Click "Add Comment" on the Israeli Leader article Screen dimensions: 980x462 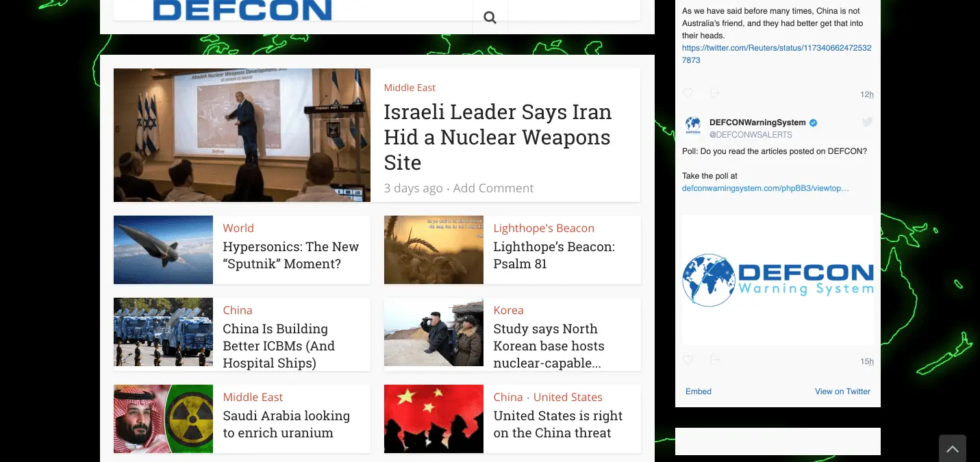pos(493,188)
